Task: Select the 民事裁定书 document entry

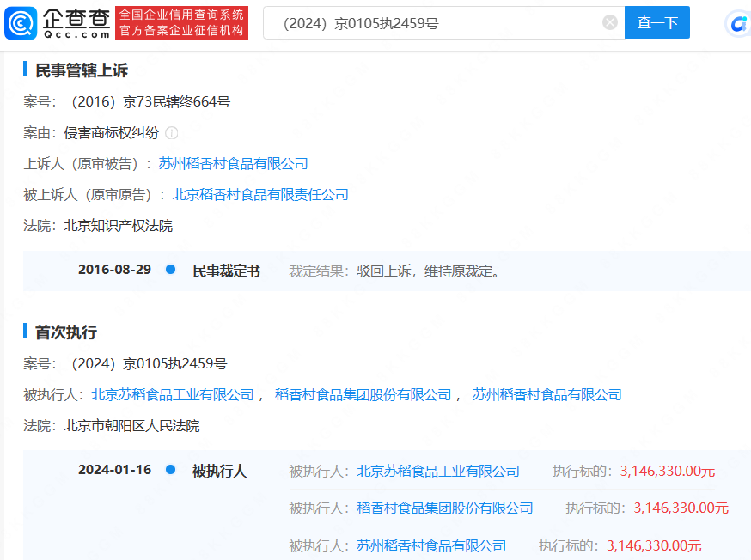Action: [226, 271]
